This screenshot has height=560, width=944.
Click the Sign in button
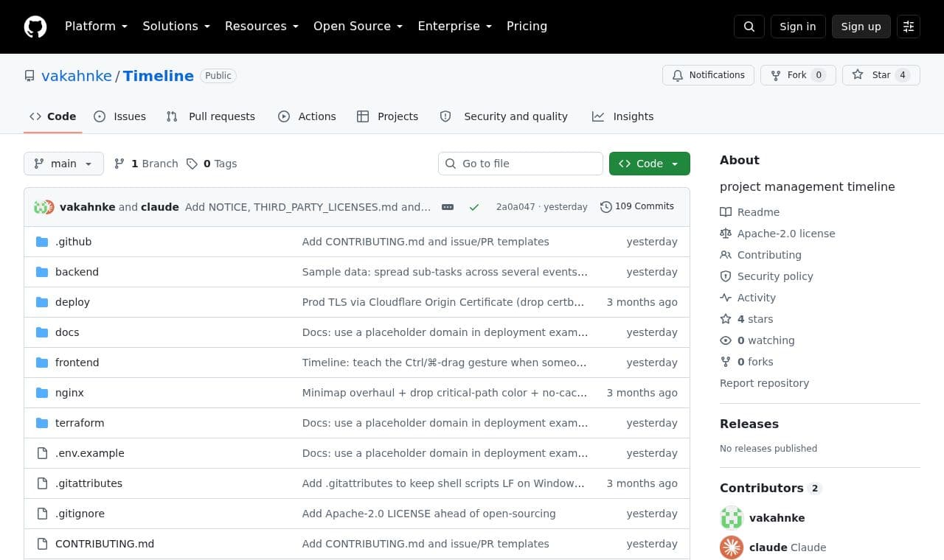[x=798, y=27]
